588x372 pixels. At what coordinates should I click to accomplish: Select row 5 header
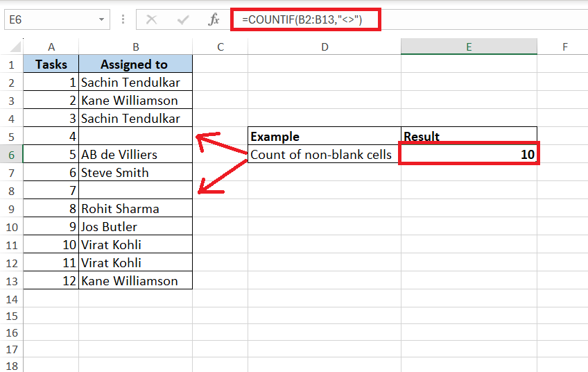[x=12, y=137]
